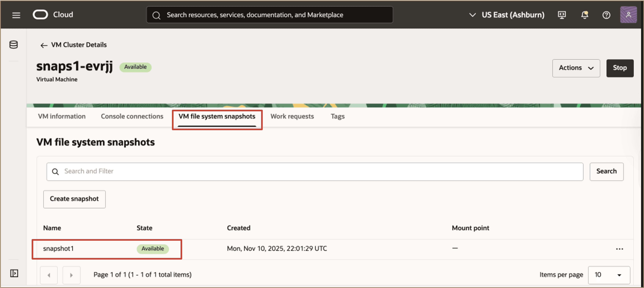
Task: Click Create snapshot
Action: click(x=74, y=199)
